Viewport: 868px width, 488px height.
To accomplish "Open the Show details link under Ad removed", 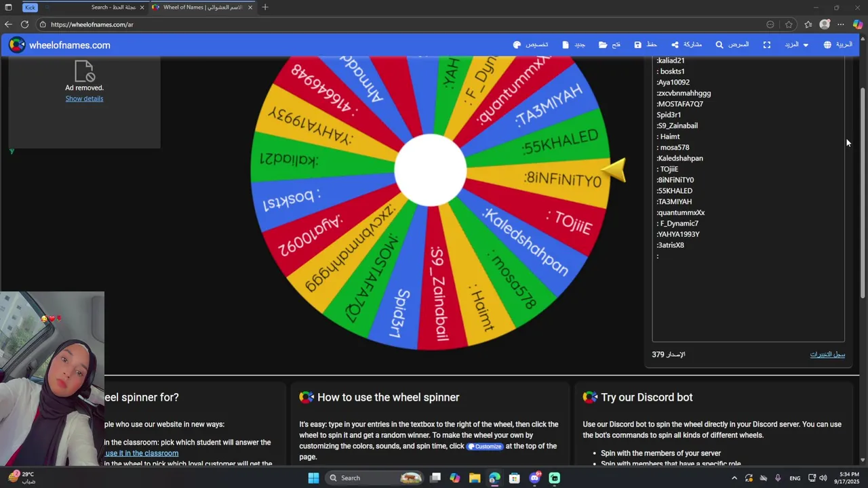I will click(84, 98).
